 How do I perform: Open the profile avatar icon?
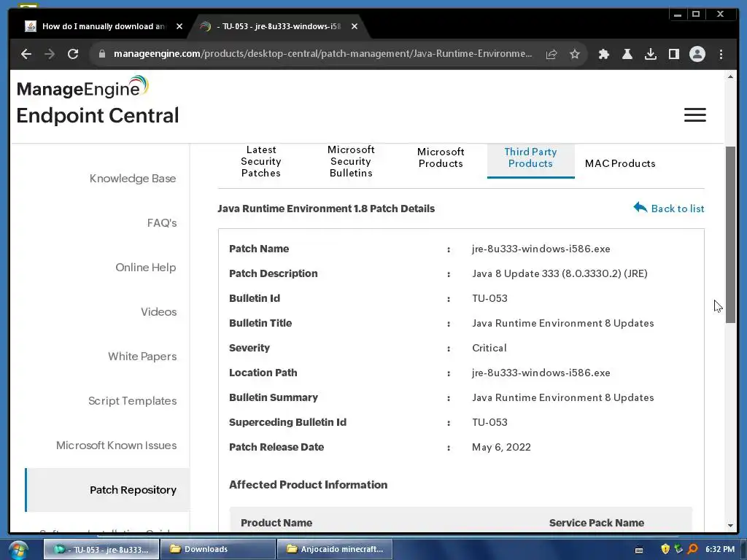(x=697, y=54)
